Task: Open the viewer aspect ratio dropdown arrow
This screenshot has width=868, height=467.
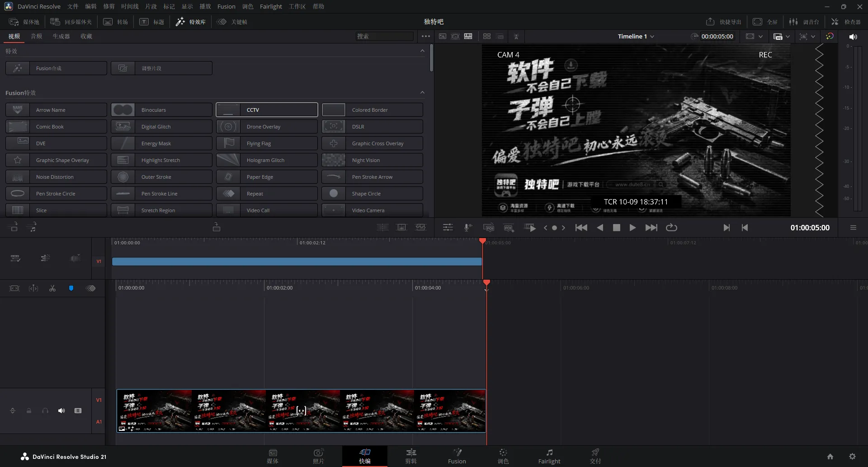Action: 761,36
